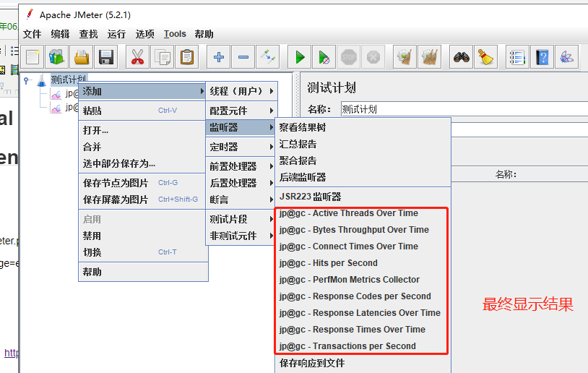
Task: Click the Clear results broom-gear icon
Action: 405,57
